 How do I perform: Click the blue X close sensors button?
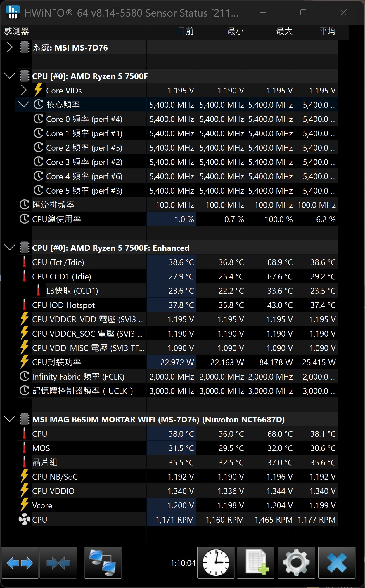[337, 563]
